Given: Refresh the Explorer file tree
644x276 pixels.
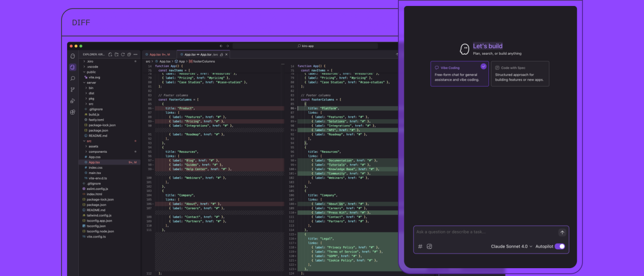Looking at the screenshot, I should pyautogui.click(x=123, y=54).
